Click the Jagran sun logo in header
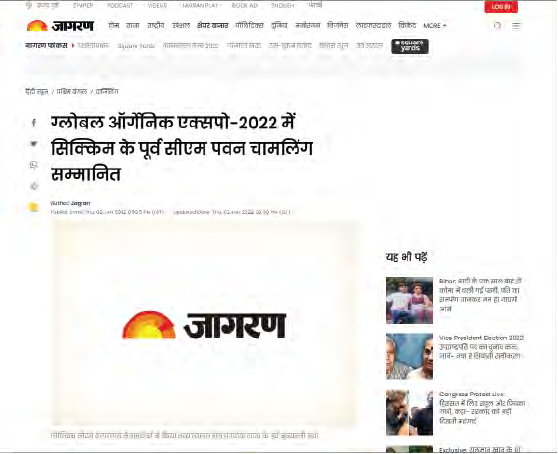558x454 pixels. [37, 26]
